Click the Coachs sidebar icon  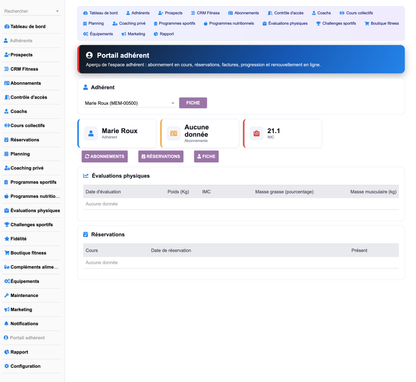6,111
